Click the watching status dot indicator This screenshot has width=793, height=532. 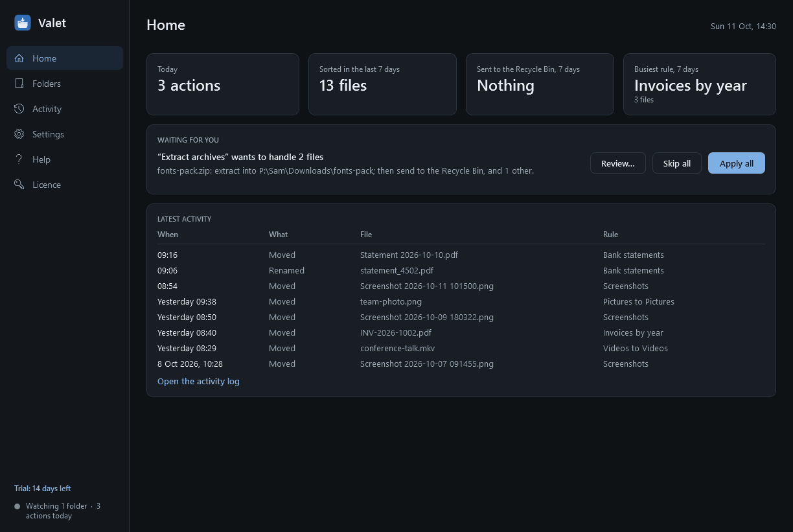[x=17, y=506]
